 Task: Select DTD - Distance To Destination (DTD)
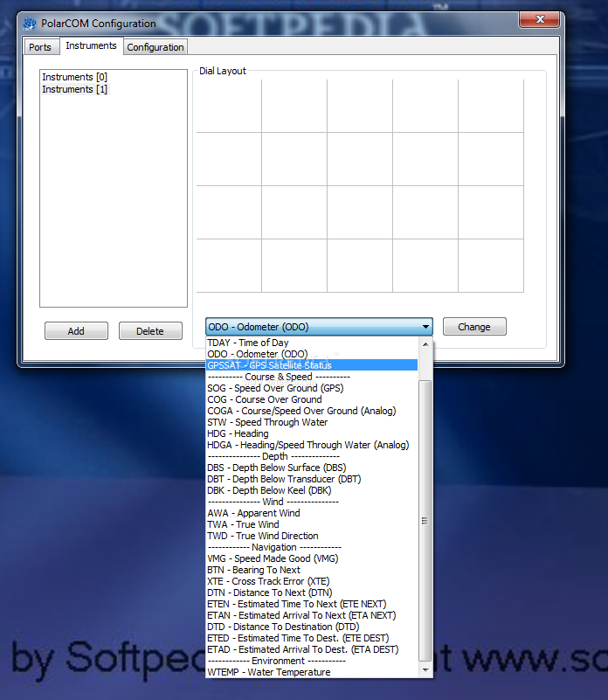312,627
